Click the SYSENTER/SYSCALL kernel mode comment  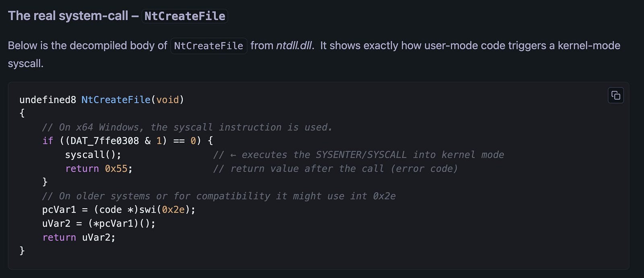(359, 155)
